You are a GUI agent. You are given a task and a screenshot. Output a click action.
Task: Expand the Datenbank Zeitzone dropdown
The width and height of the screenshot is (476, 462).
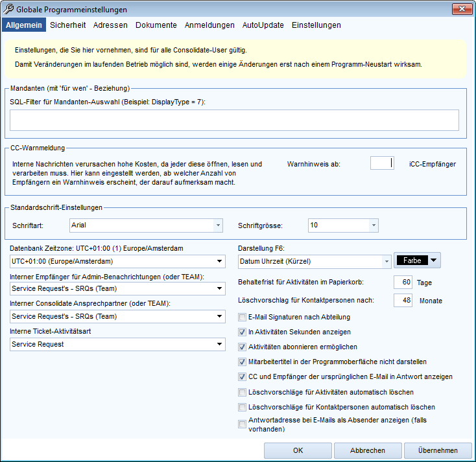pos(220,261)
